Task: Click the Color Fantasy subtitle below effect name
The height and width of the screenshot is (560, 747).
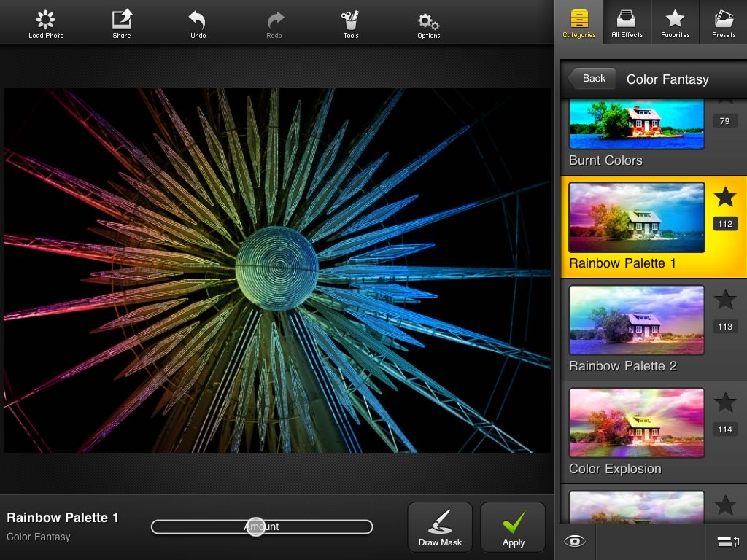Action: click(x=38, y=537)
